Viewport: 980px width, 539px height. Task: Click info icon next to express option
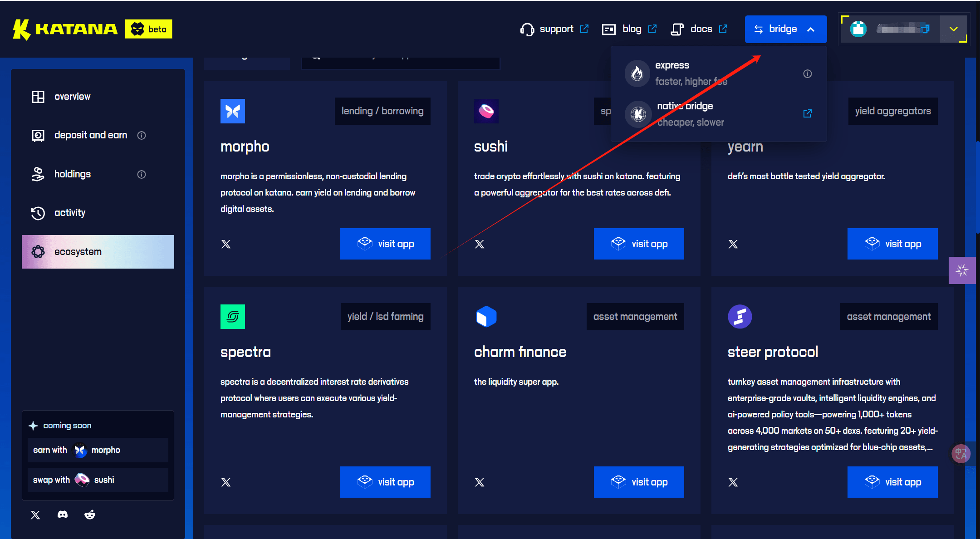pos(808,73)
